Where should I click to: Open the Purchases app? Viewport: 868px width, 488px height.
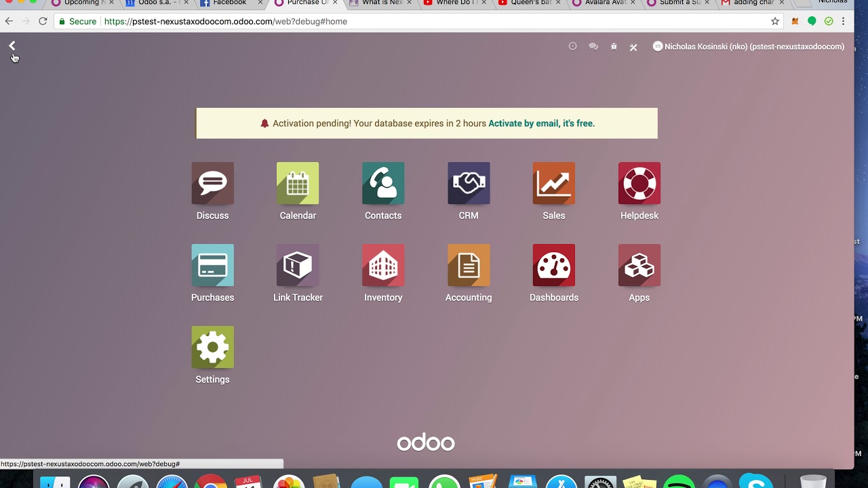click(212, 266)
